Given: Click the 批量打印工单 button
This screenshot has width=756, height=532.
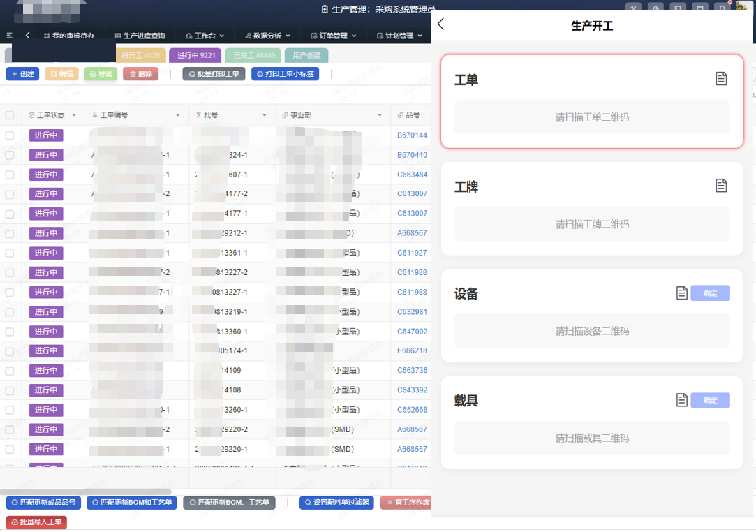Looking at the screenshot, I should pos(214,73).
